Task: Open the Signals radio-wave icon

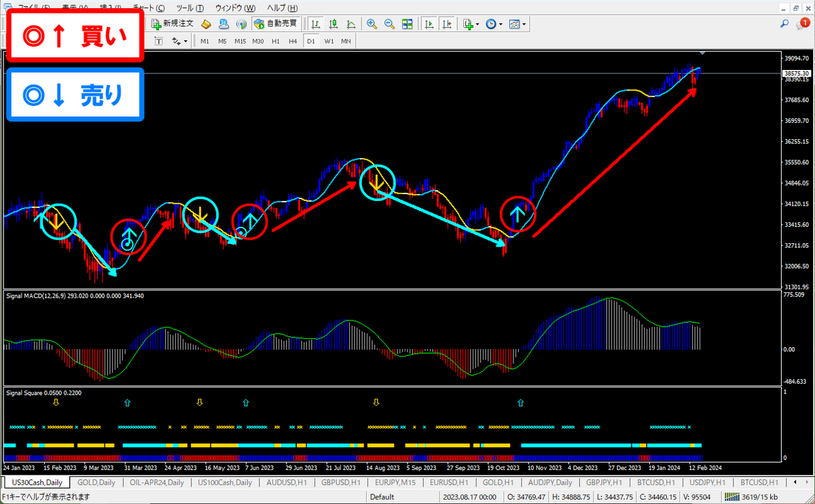Action: (x=240, y=24)
